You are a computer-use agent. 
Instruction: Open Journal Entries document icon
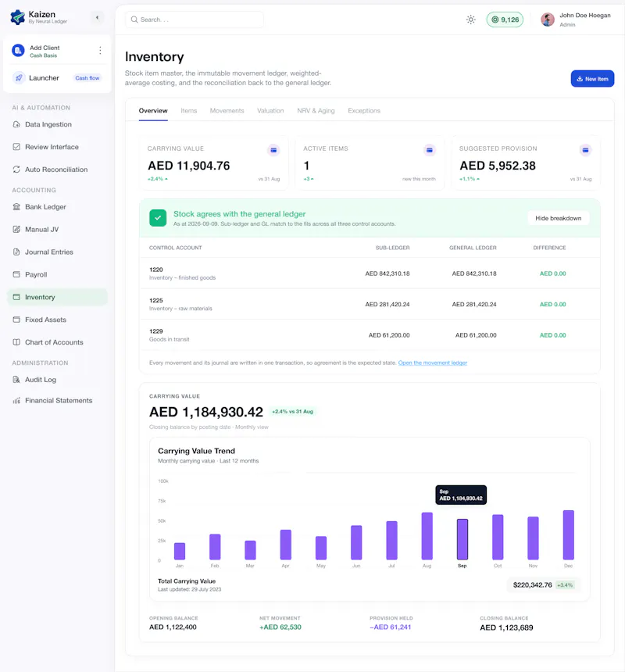16,252
